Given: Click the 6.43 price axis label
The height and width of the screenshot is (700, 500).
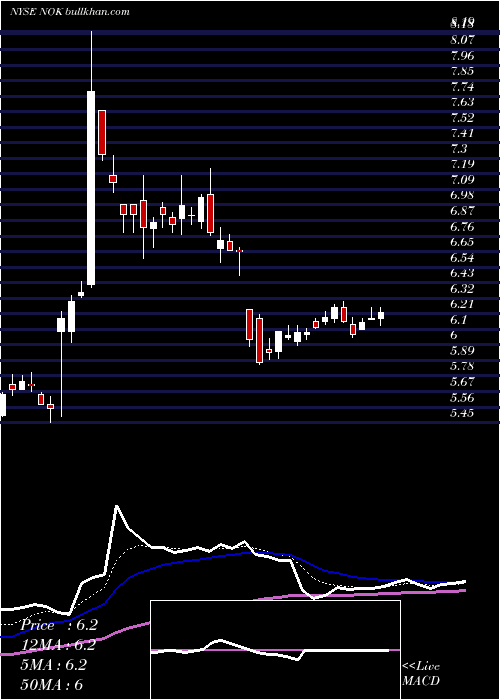Looking at the screenshot, I should [x=462, y=272].
